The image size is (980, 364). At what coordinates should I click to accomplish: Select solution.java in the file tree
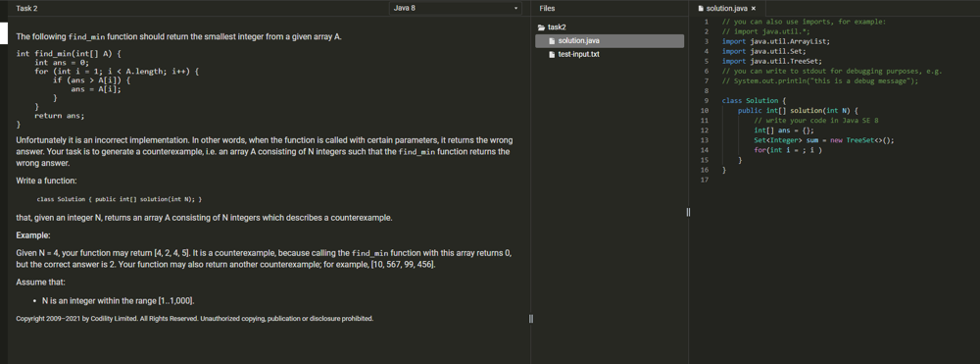click(610, 40)
